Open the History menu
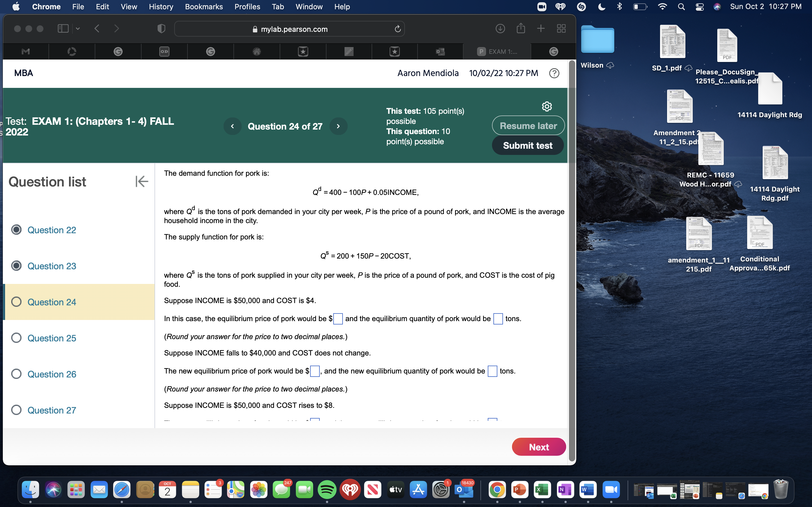Image resolution: width=812 pixels, height=507 pixels. click(x=161, y=7)
